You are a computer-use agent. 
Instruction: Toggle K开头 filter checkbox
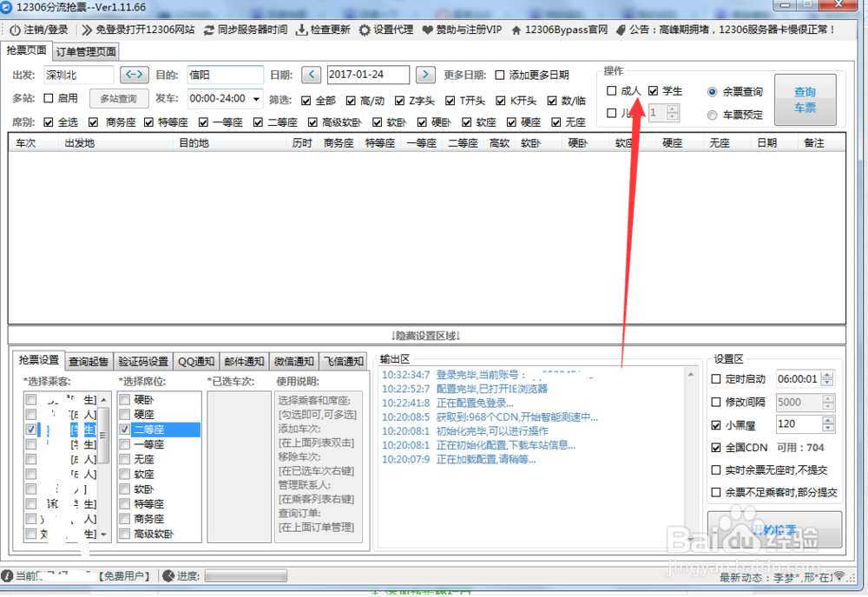click(x=501, y=101)
